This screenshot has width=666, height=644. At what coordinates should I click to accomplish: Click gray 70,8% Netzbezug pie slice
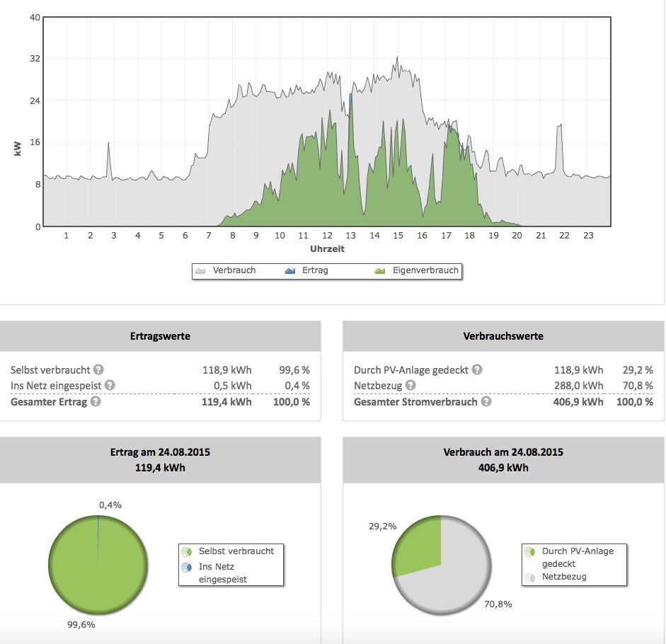click(453, 580)
